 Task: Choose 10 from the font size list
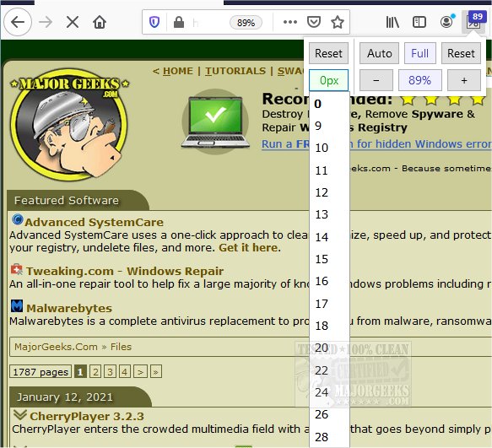click(x=329, y=148)
